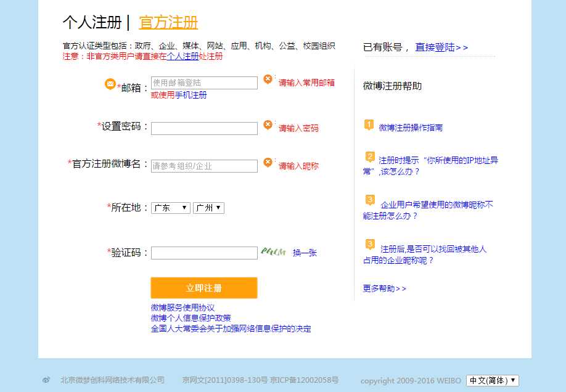
Task: Click the badge beside 企业用户希望使用的微博昵称
Action: (x=370, y=200)
